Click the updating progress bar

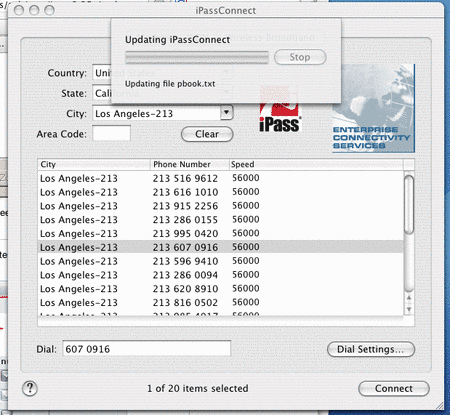[x=197, y=57]
